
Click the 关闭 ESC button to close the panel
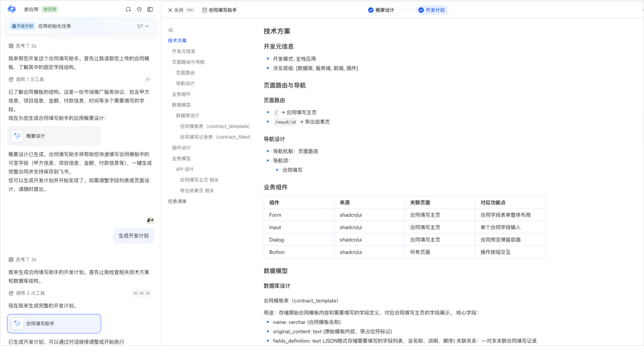pos(178,10)
